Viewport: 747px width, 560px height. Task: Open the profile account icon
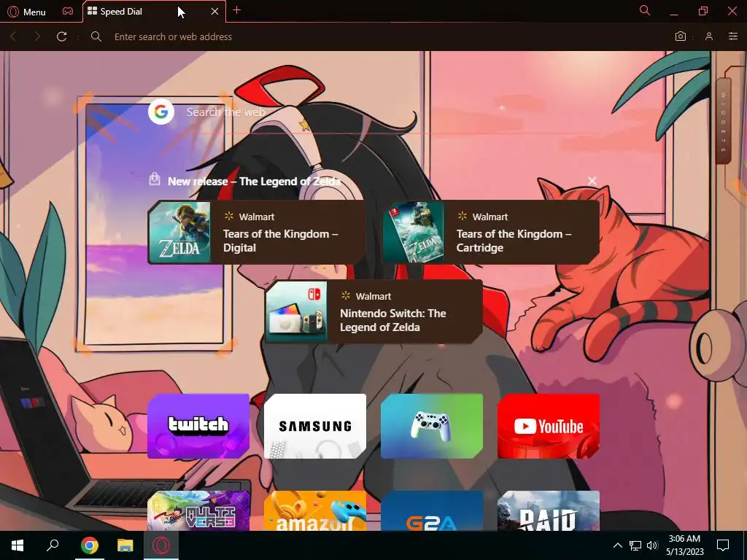coord(709,36)
